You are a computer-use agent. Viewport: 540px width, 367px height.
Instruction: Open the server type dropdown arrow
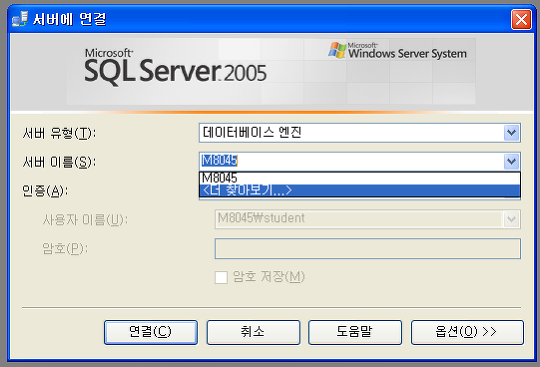[511, 133]
